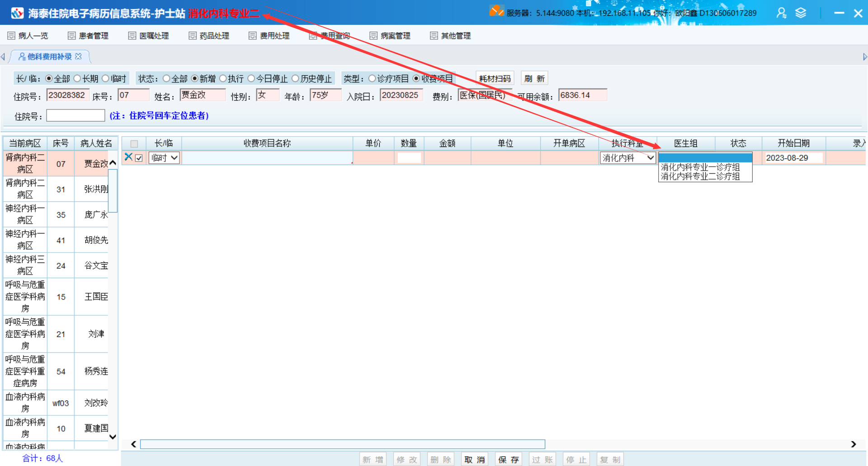
Task: Click the 复制 button at bottom
Action: [610, 460]
